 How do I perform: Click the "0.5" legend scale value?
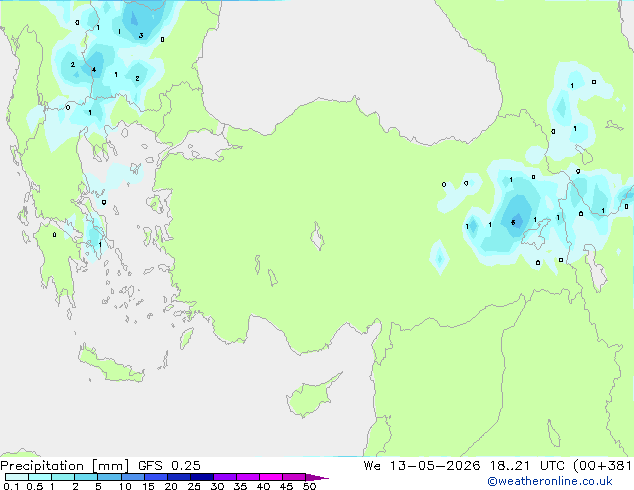[x=34, y=486]
